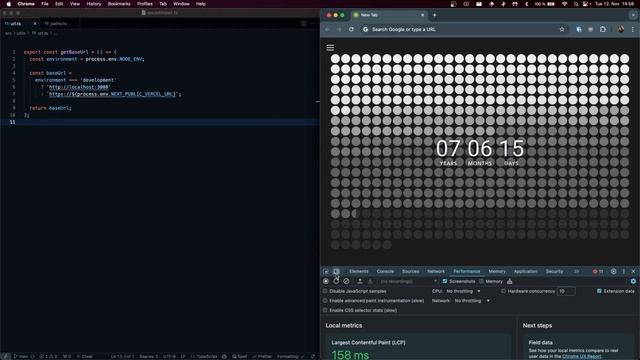This screenshot has width=640, height=360.
Task: Click the save profile download icon
Action: click(370, 281)
